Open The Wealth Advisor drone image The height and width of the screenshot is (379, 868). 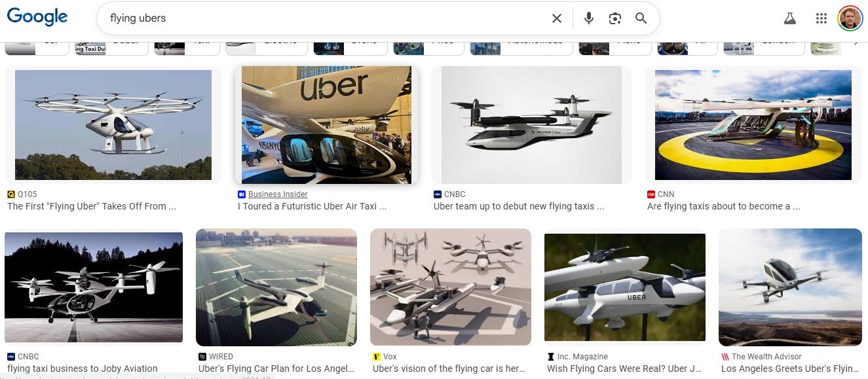tap(790, 287)
